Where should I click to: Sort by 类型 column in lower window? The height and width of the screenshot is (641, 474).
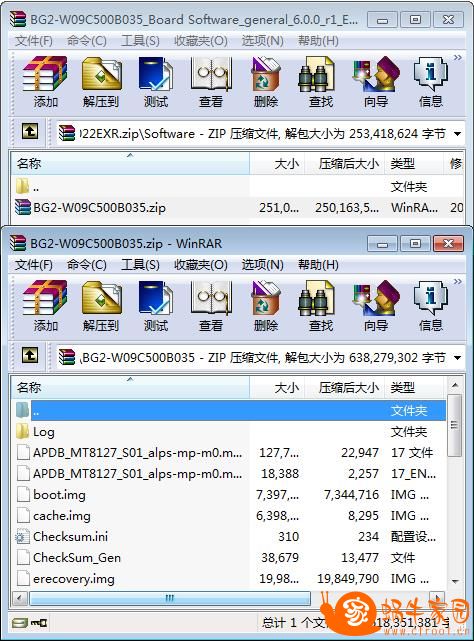(x=413, y=387)
